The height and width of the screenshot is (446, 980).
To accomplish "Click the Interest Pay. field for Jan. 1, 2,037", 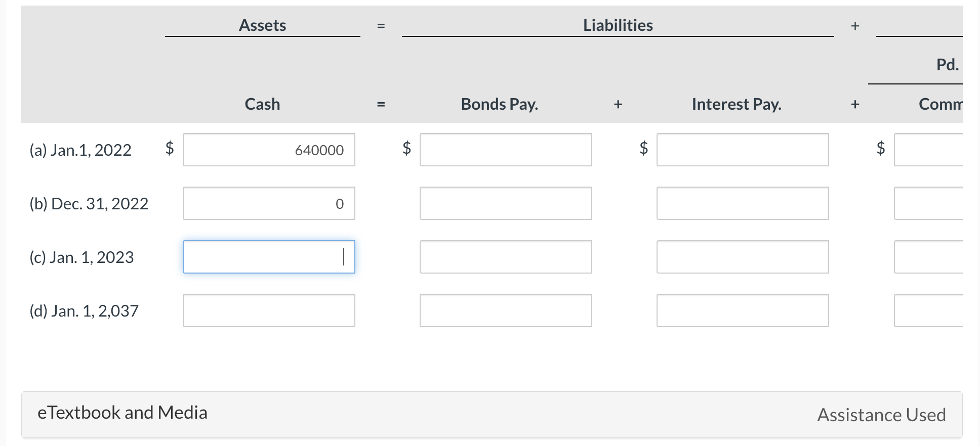I will click(742, 310).
